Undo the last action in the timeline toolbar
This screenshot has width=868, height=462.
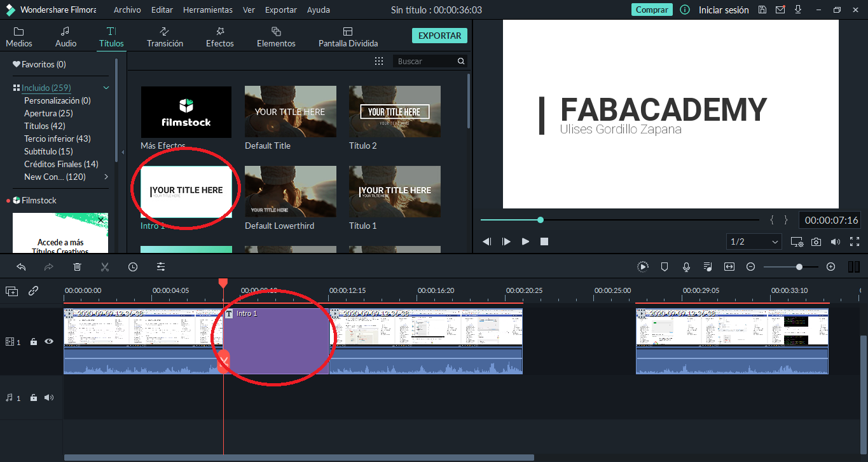21,267
